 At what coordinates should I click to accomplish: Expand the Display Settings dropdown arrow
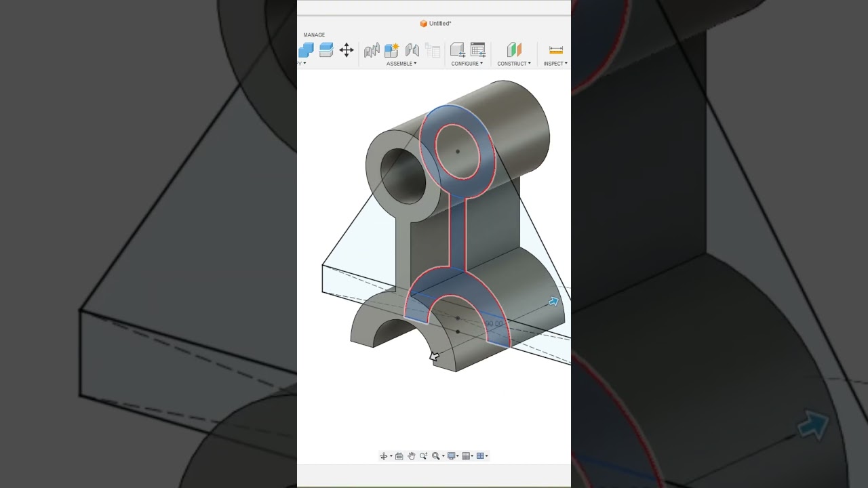click(458, 456)
